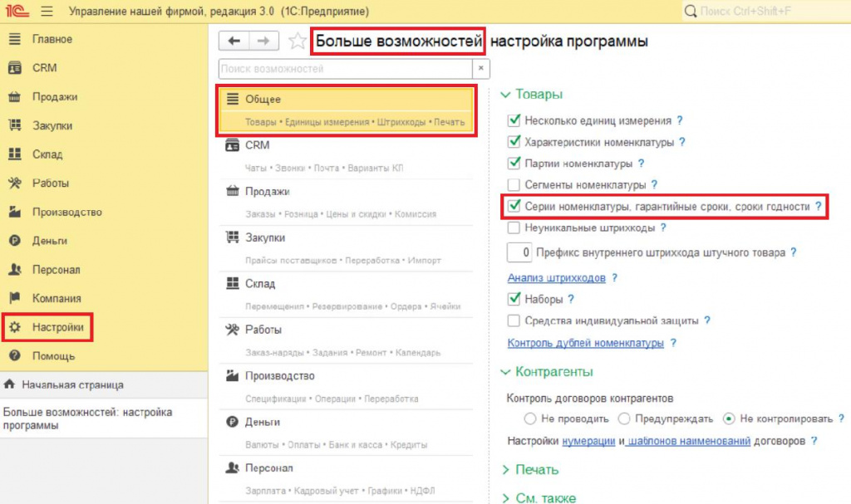
Task: Enable Средства индивидуальной защиты checkbox
Action: [514, 321]
